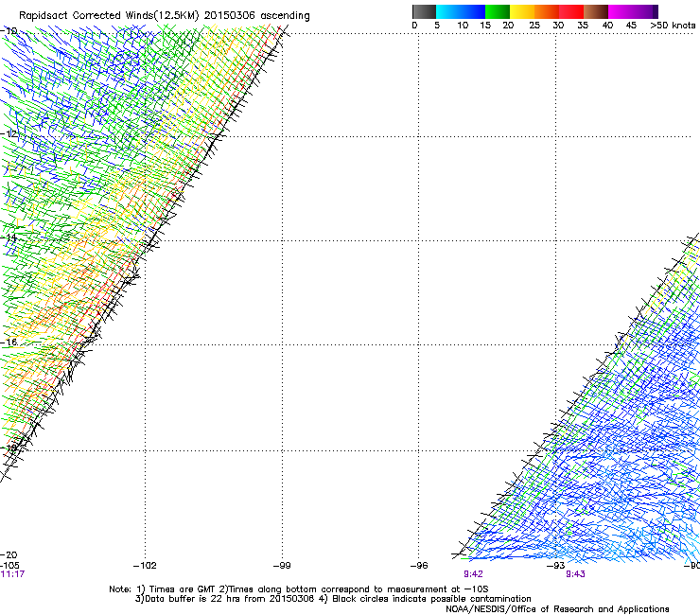Viewport: 700px width, 615px height.
Task: Select the orange 25-30 knots legend segment
Action: point(547,11)
